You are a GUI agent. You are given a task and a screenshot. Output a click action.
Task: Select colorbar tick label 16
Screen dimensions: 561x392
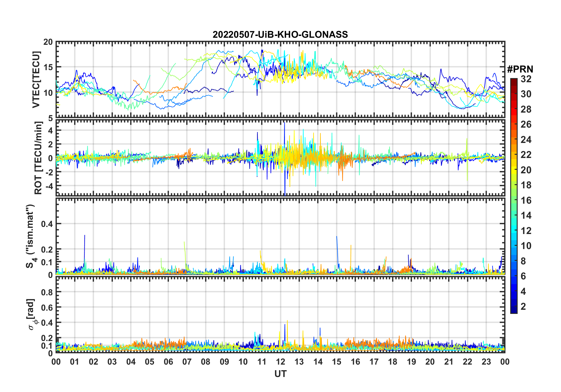pyautogui.click(x=526, y=200)
